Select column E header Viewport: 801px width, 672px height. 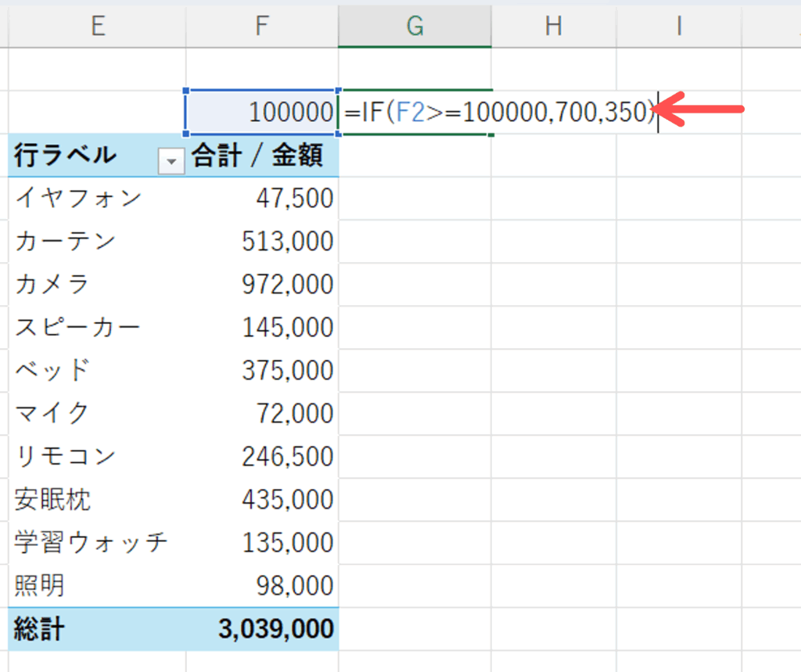pyautogui.click(x=97, y=26)
